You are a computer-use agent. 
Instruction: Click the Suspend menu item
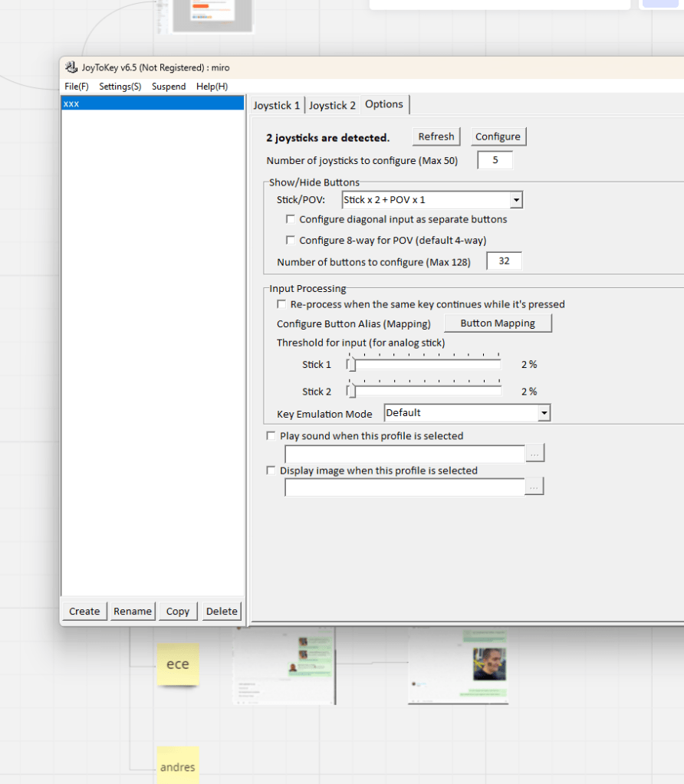click(169, 87)
